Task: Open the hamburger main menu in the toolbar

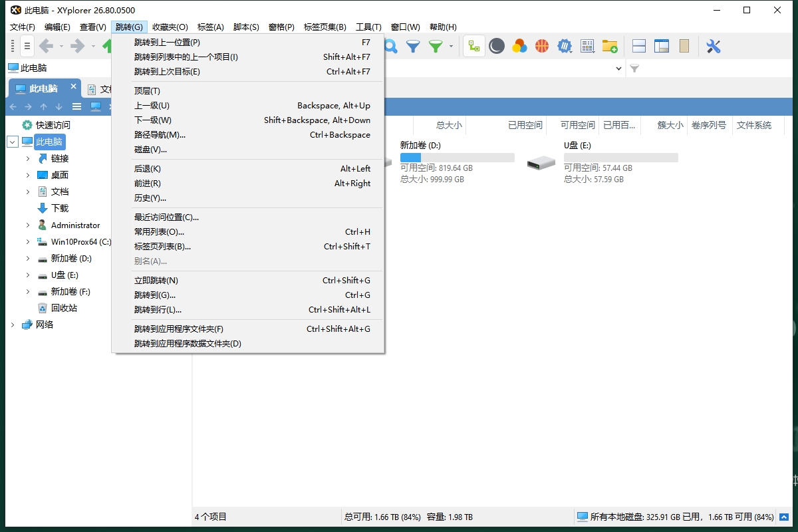Action: pyautogui.click(x=27, y=46)
